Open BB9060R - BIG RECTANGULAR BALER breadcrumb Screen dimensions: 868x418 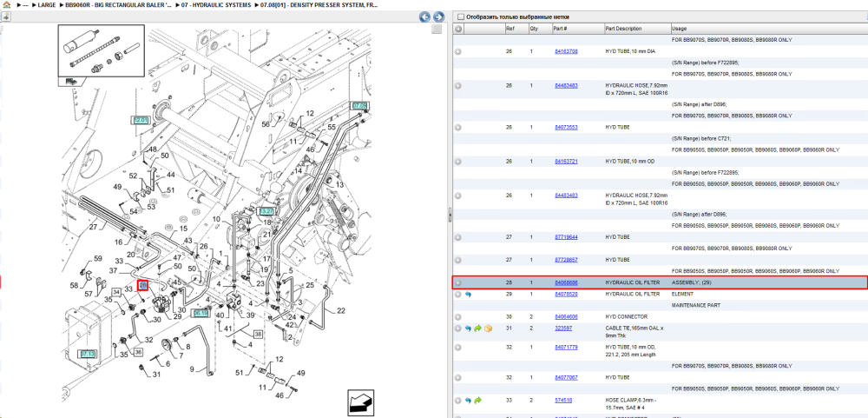pyautogui.click(x=118, y=4)
